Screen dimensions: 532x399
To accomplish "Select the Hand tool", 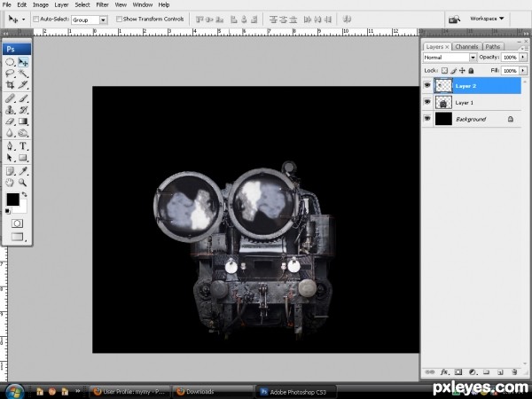I will pyautogui.click(x=10, y=183).
